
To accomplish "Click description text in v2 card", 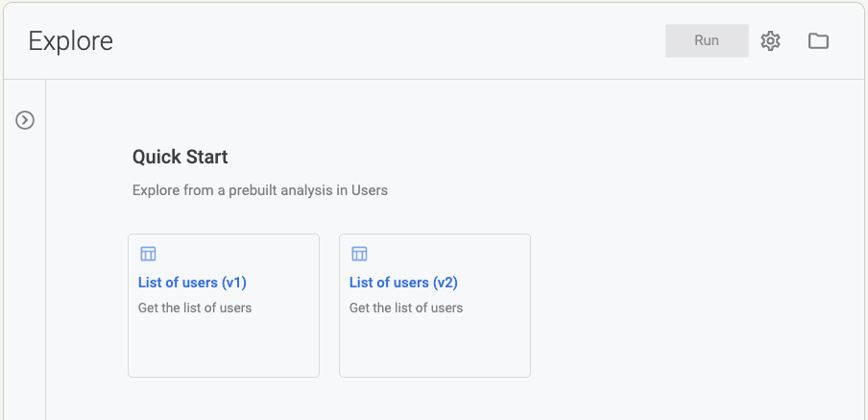I will coord(406,308).
